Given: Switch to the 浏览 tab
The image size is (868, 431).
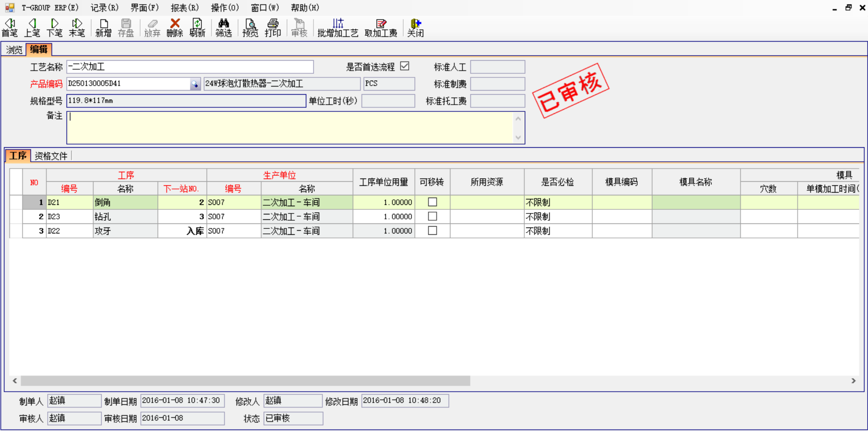Looking at the screenshot, I should click(x=14, y=50).
